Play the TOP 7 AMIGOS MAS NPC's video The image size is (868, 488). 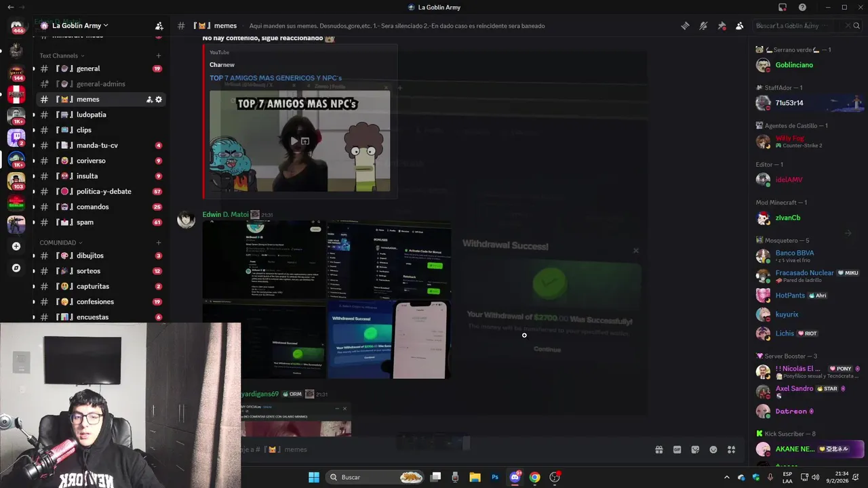point(294,141)
